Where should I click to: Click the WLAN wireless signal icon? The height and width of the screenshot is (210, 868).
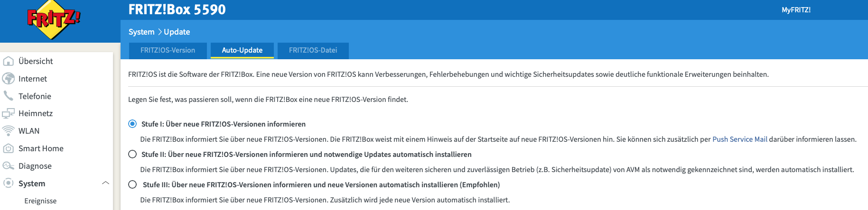pyautogui.click(x=8, y=131)
